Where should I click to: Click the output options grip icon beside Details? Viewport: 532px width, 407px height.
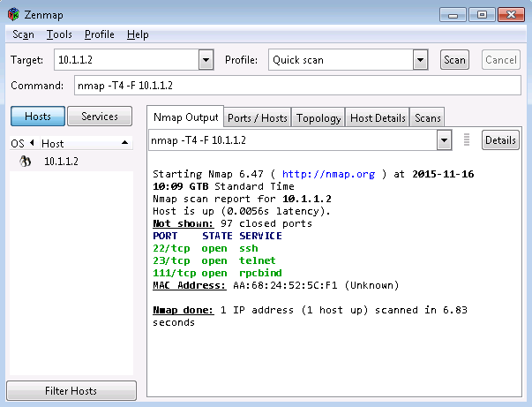click(x=467, y=139)
